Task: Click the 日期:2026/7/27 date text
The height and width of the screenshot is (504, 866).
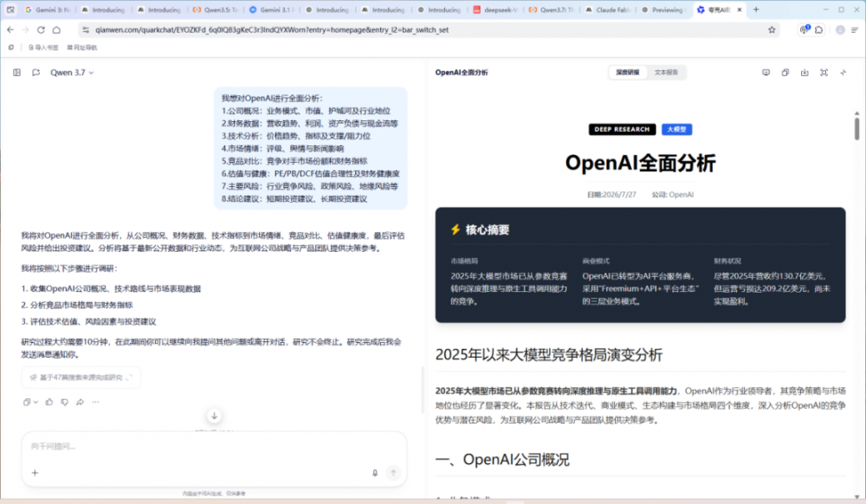Action: pyautogui.click(x=611, y=194)
